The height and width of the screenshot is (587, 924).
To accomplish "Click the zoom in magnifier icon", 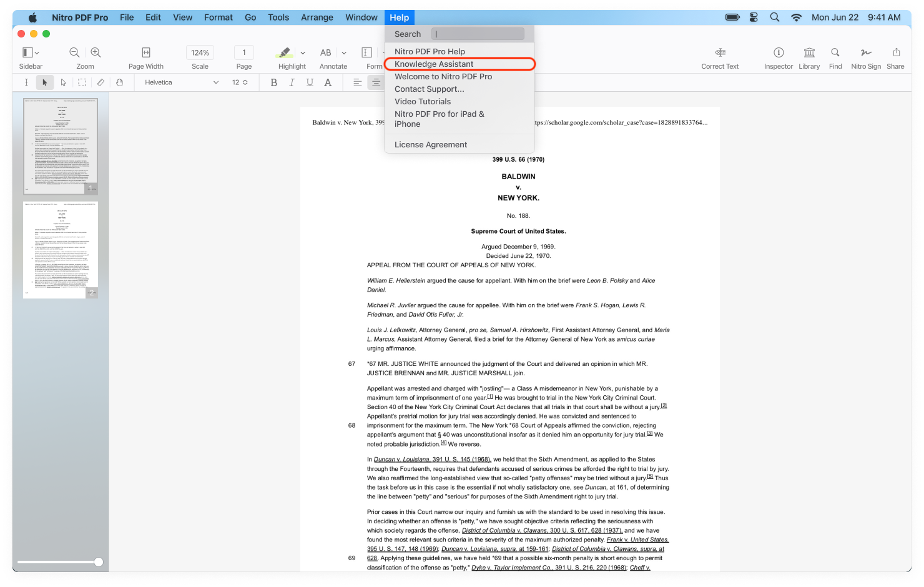I will [x=96, y=52].
